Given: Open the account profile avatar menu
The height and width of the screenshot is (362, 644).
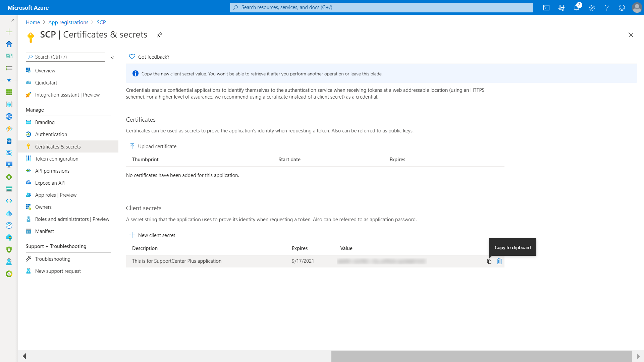Looking at the screenshot, I should pyautogui.click(x=637, y=8).
